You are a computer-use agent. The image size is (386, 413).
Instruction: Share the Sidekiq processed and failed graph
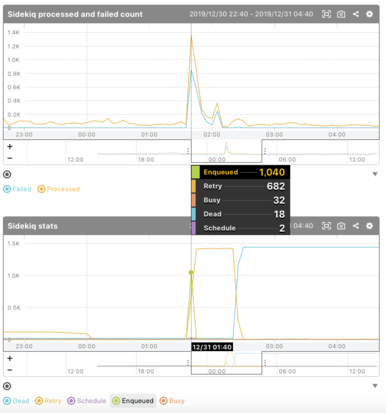click(356, 14)
